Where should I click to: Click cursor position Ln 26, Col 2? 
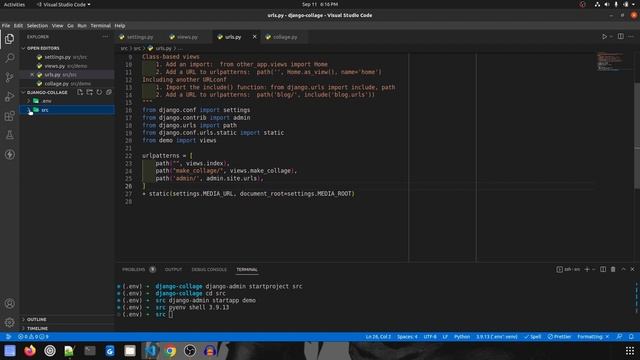pyautogui.click(x=378, y=337)
